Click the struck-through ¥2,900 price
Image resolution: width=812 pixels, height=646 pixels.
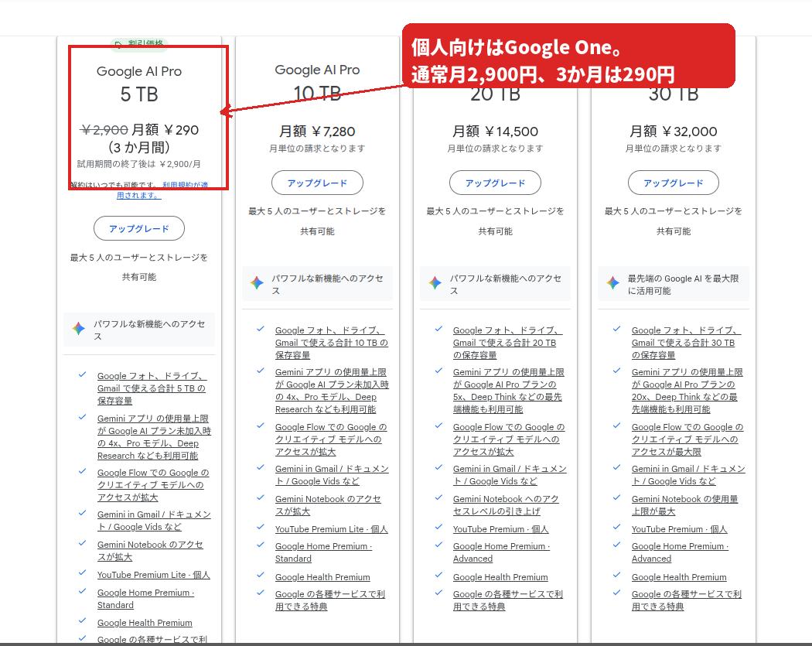click(104, 129)
